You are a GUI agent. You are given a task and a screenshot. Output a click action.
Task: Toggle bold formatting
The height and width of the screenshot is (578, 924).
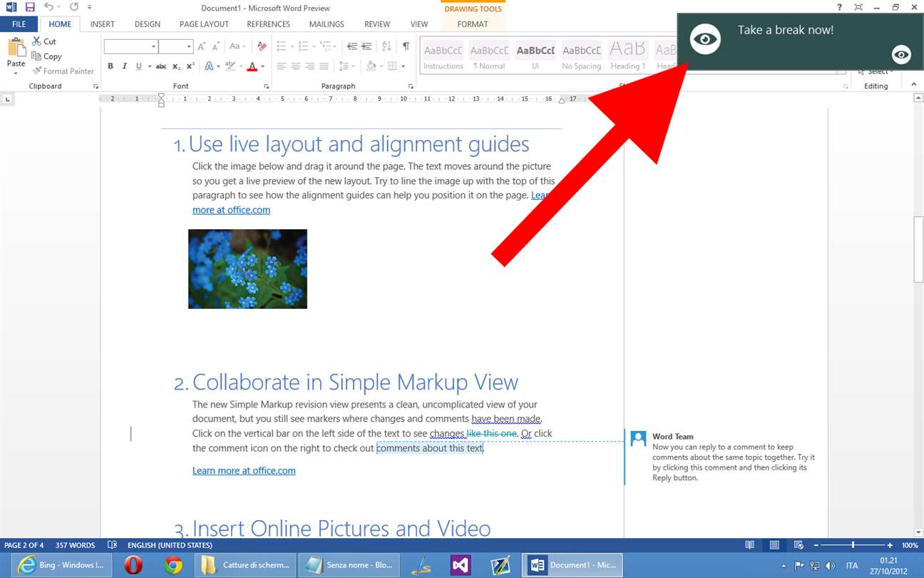[111, 66]
